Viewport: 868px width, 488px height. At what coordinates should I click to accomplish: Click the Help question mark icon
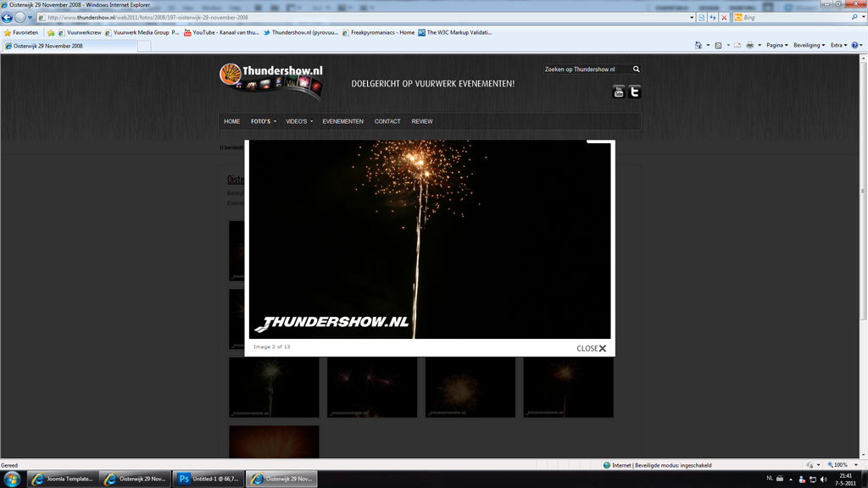tap(854, 46)
